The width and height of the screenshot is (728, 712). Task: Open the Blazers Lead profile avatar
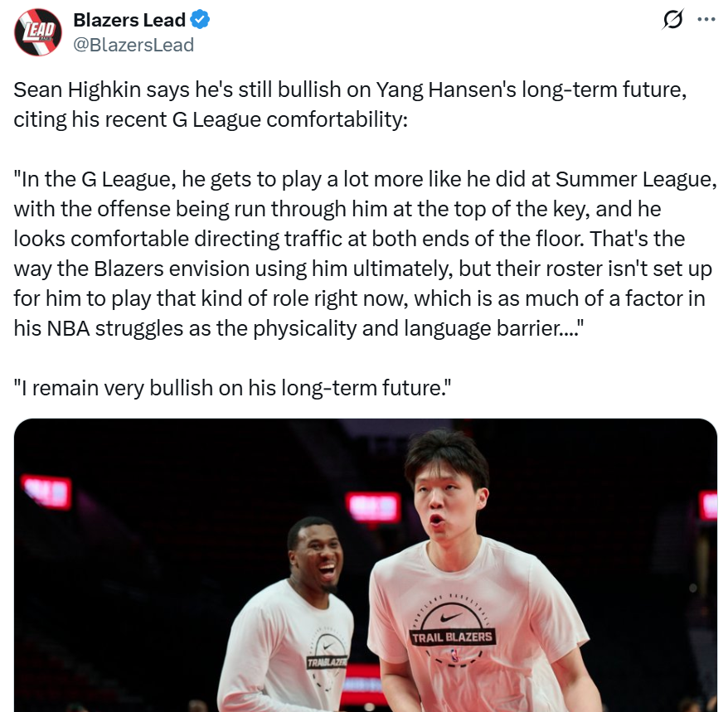[x=37, y=32]
